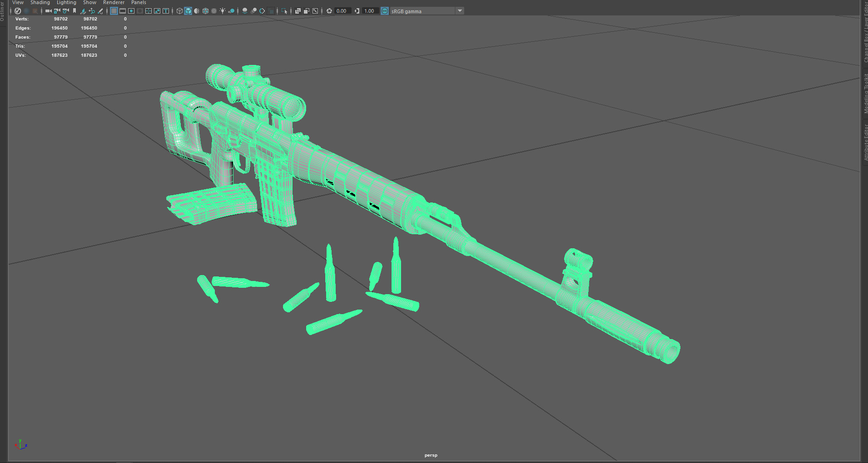Image resolution: width=868 pixels, height=463 pixels.
Task: Toggle Multisample Anti-aliasing icon
Action: click(262, 11)
